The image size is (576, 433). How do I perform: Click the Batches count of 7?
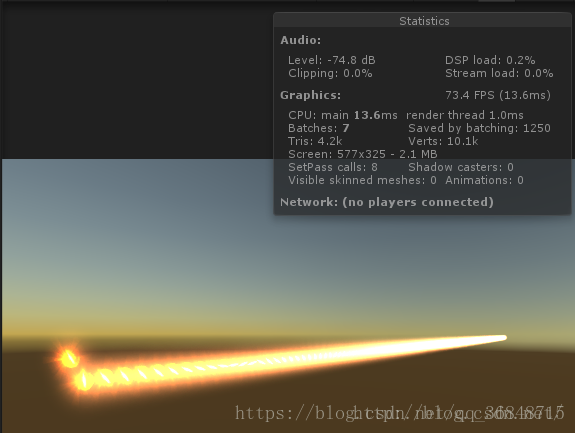pos(318,128)
